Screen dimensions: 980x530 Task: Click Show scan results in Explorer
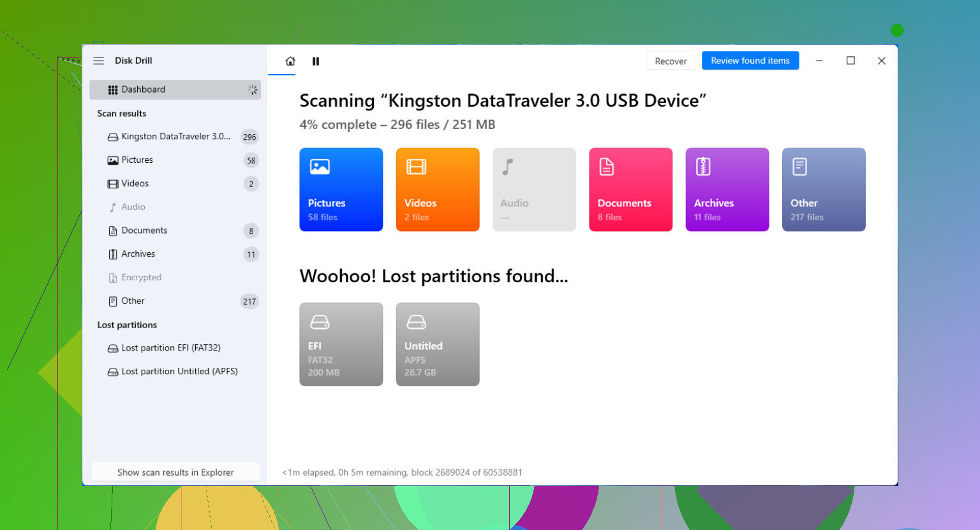(x=175, y=473)
